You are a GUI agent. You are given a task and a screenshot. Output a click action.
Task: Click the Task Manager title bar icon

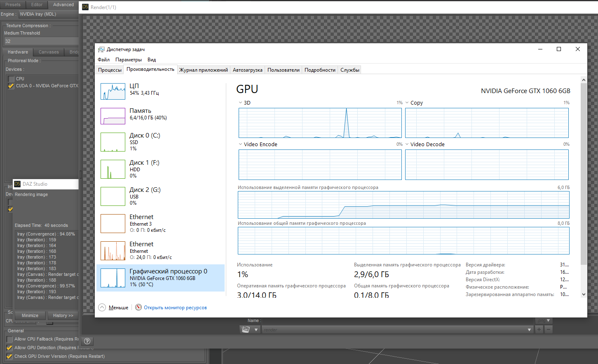(x=101, y=49)
